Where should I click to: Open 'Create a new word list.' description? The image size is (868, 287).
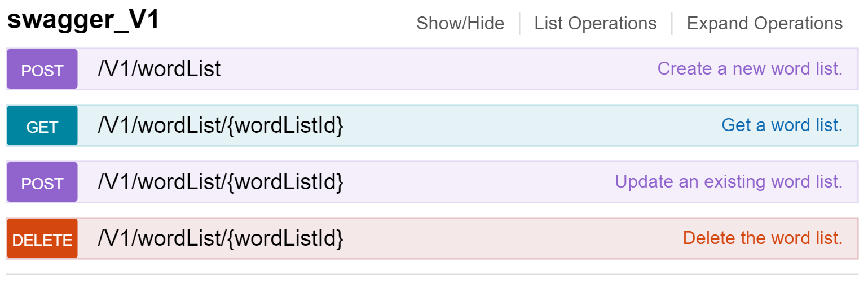click(x=750, y=69)
